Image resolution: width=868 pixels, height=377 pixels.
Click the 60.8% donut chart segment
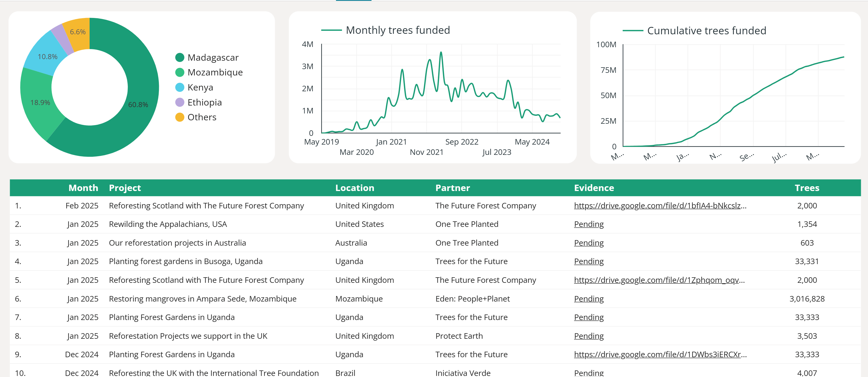(138, 104)
